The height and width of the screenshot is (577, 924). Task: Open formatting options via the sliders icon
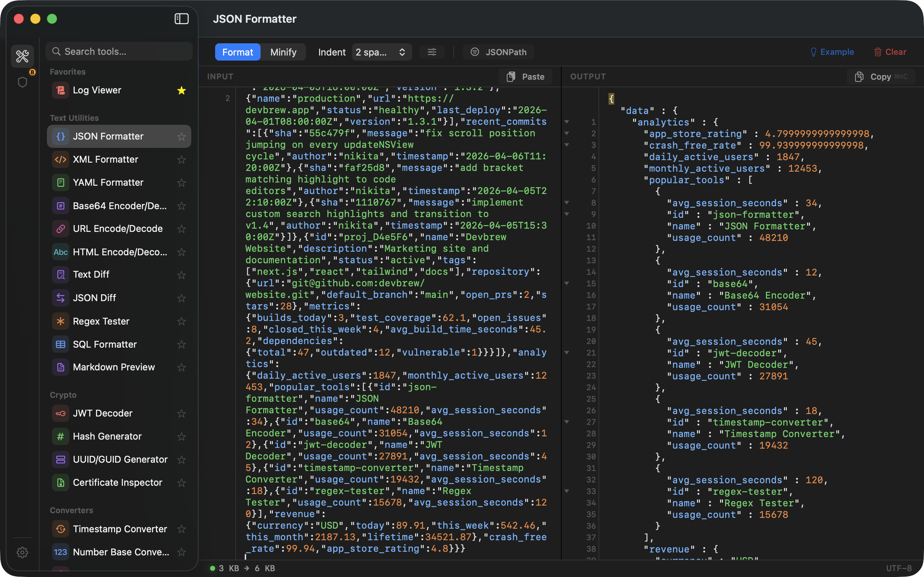[x=431, y=52]
